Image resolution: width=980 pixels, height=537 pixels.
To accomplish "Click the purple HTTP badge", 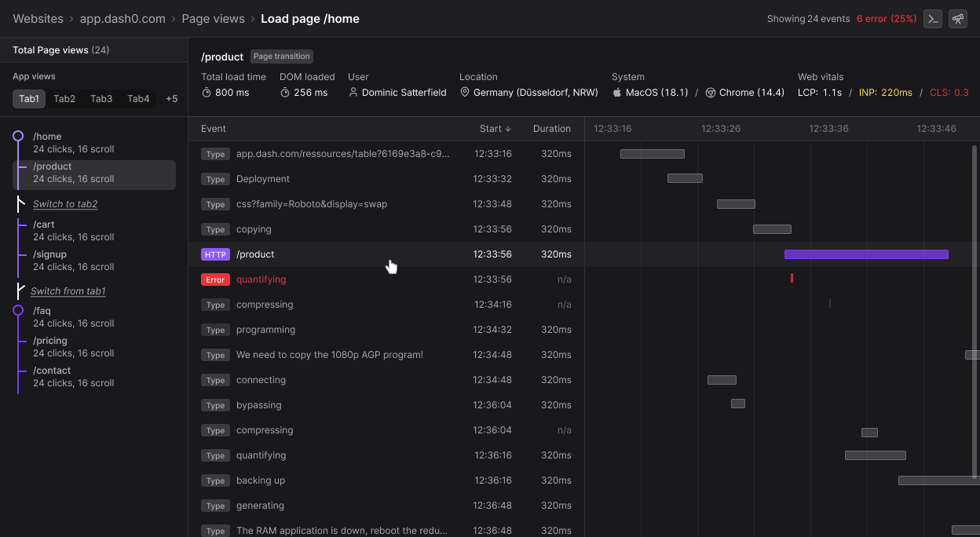I will (x=215, y=254).
